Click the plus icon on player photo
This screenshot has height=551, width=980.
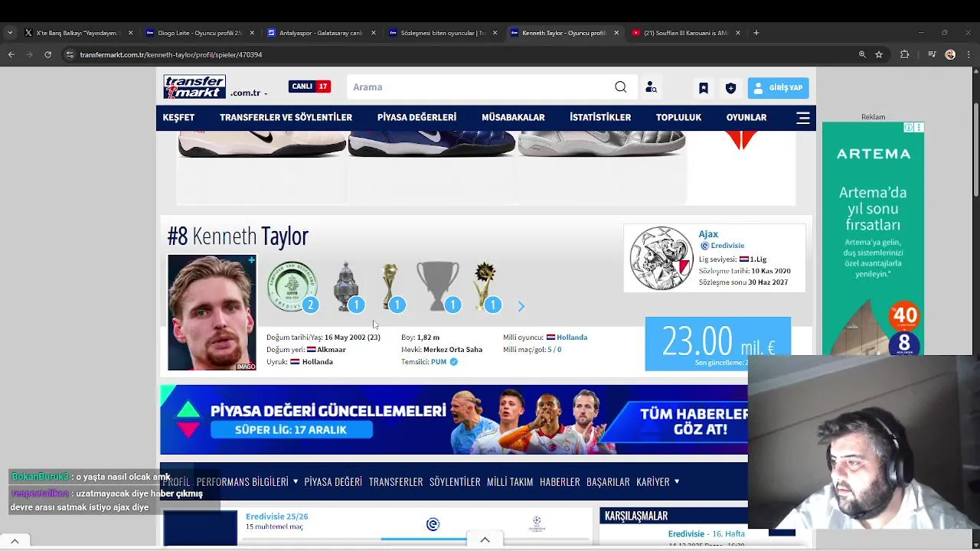coord(251,260)
